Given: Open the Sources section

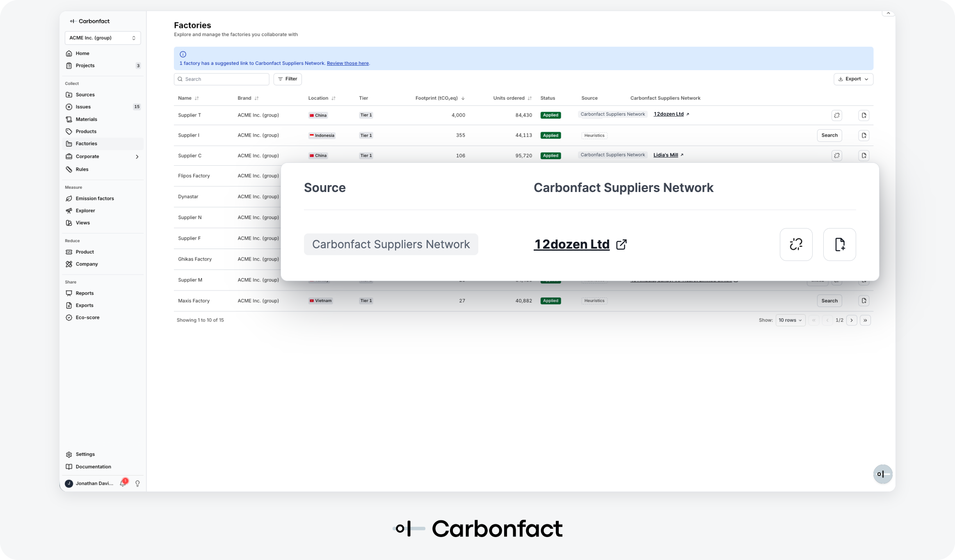Looking at the screenshot, I should tap(85, 95).
